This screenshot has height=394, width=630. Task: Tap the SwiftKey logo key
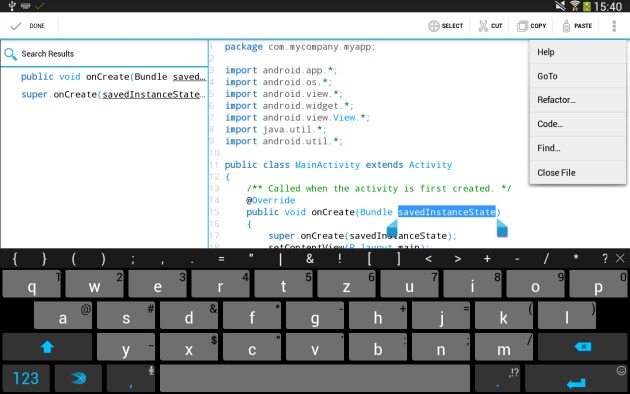point(78,378)
